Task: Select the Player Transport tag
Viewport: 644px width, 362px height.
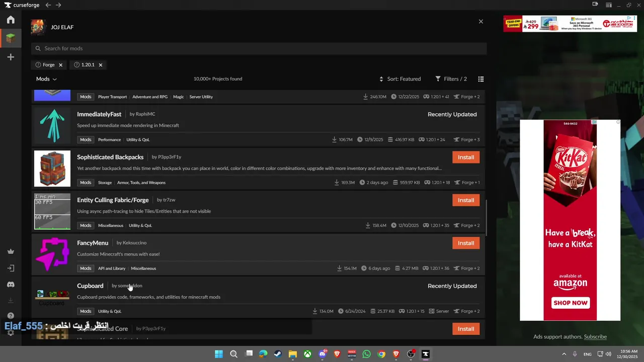Action: (x=112, y=97)
